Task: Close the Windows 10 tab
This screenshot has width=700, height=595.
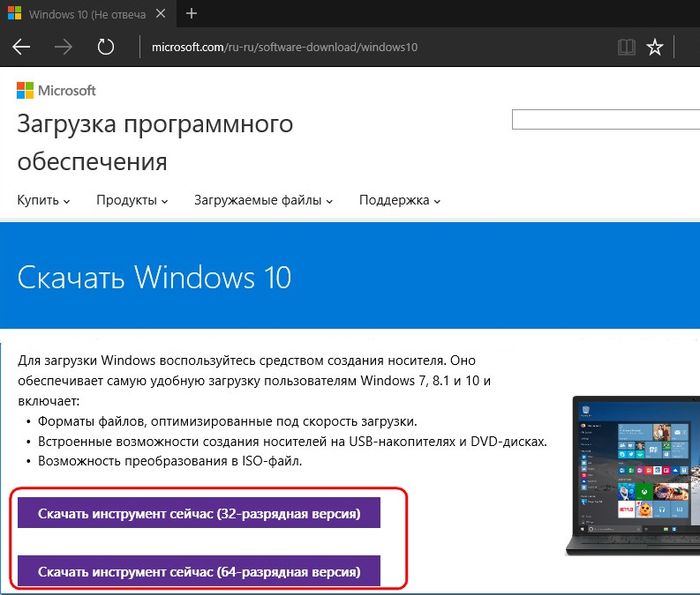Action: 159,14
